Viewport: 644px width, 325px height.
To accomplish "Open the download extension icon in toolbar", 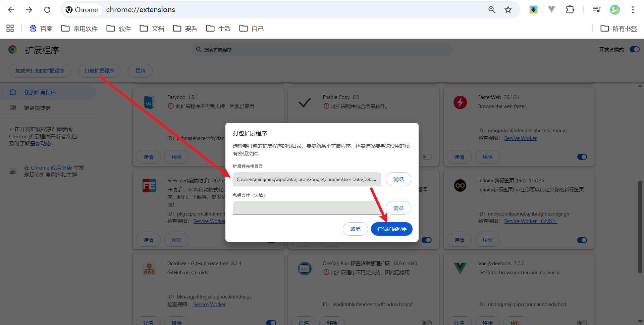I will (533, 10).
